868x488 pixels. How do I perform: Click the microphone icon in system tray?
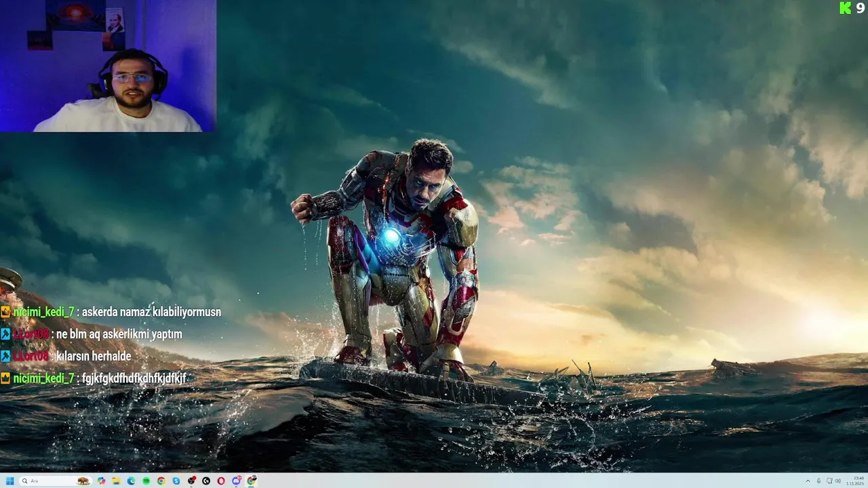click(x=818, y=481)
